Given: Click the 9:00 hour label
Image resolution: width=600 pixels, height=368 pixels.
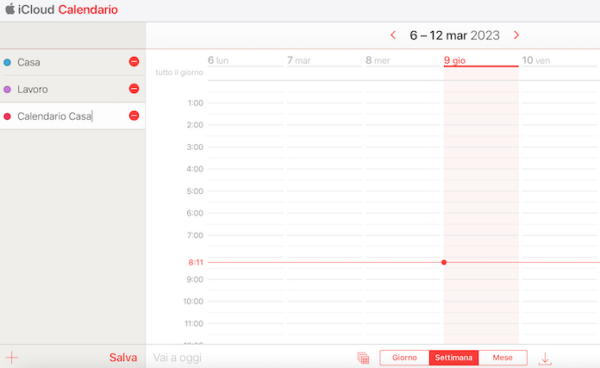Looking at the screenshot, I should pyautogui.click(x=195, y=280).
